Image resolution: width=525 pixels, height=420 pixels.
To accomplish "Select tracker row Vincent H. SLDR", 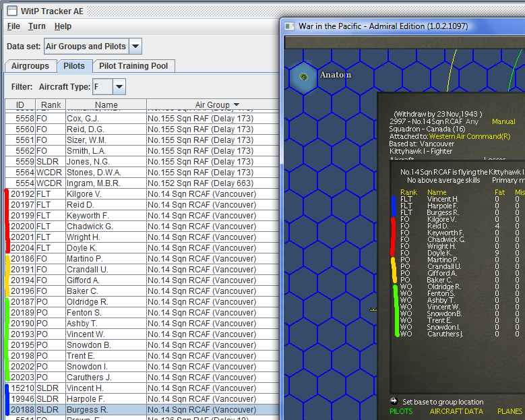I will coord(142,388).
